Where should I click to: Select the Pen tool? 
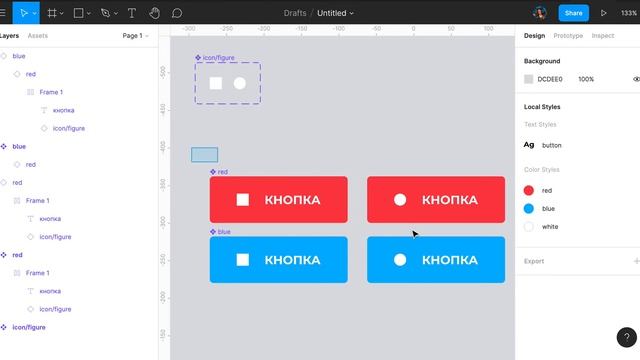pyautogui.click(x=105, y=13)
